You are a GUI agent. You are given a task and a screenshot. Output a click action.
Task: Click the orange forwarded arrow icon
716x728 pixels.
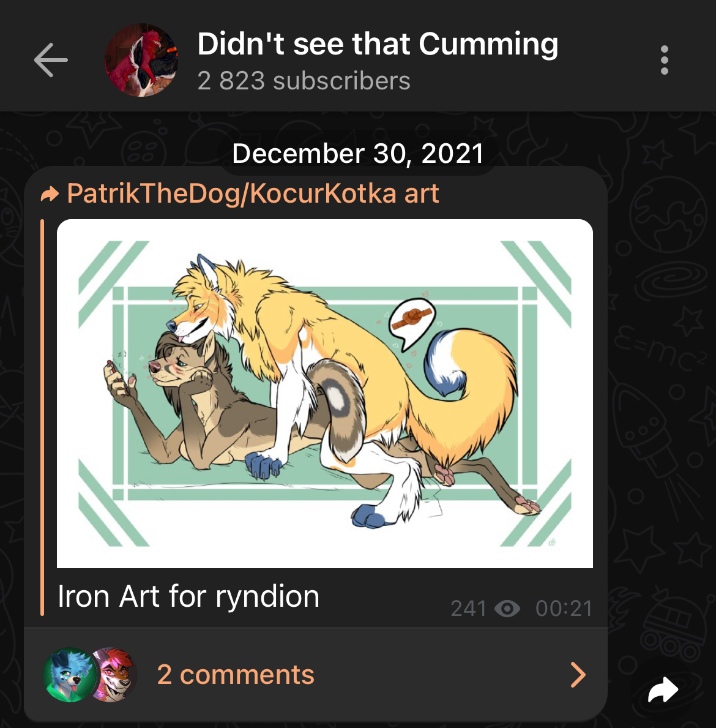point(50,193)
